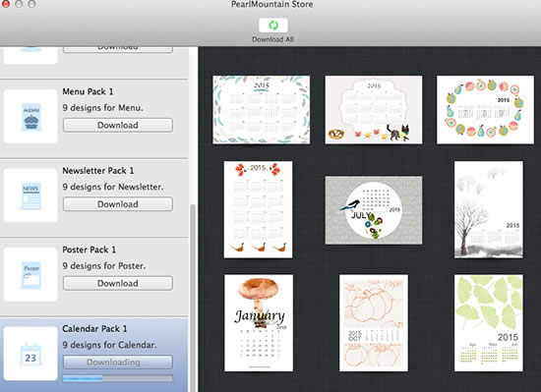The height and width of the screenshot is (392, 541).
Task: Click the '9 designs for Menu.' description
Action: [x=103, y=108]
